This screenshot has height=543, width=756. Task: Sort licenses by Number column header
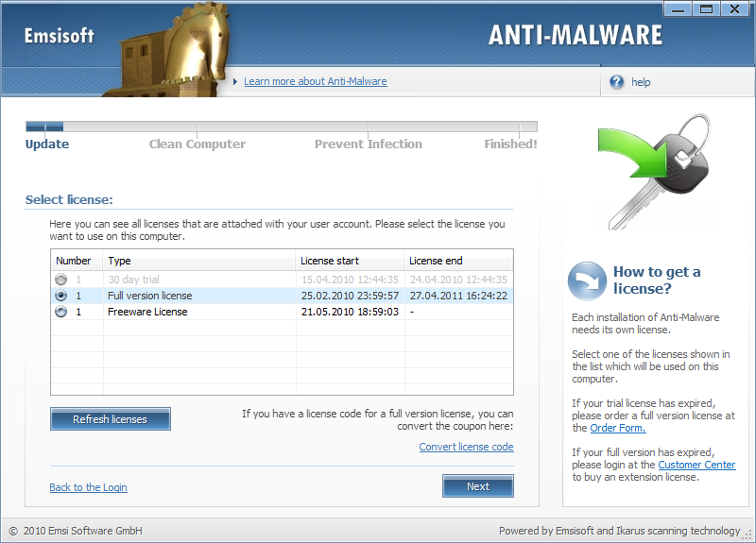[x=76, y=261]
